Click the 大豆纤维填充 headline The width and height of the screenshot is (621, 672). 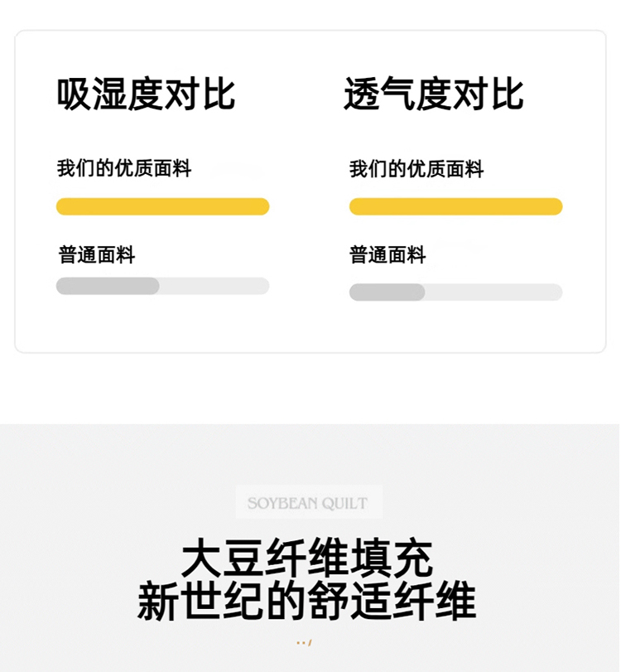pos(307,559)
